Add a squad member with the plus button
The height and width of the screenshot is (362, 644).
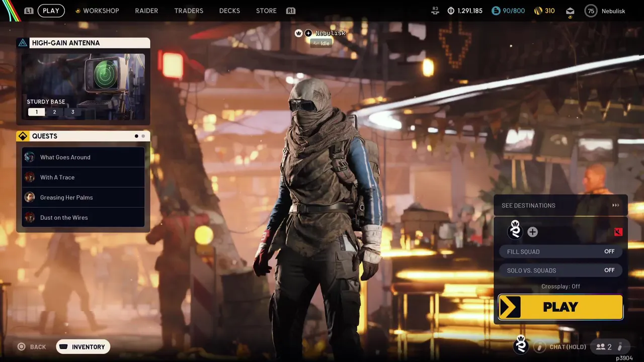[x=532, y=232]
